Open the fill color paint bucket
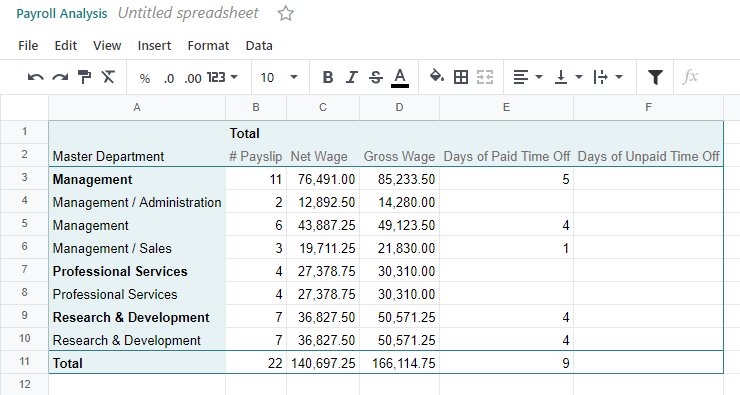This screenshot has height=395, width=740. pyautogui.click(x=437, y=76)
